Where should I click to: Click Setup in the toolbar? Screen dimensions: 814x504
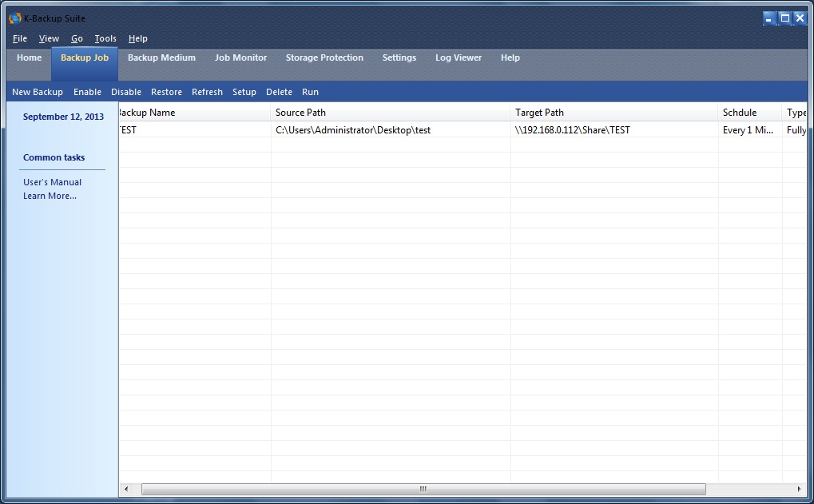point(244,92)
